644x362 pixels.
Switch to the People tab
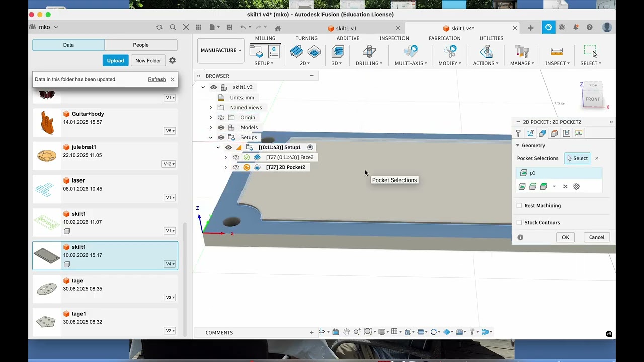click(x=141, y=45)
